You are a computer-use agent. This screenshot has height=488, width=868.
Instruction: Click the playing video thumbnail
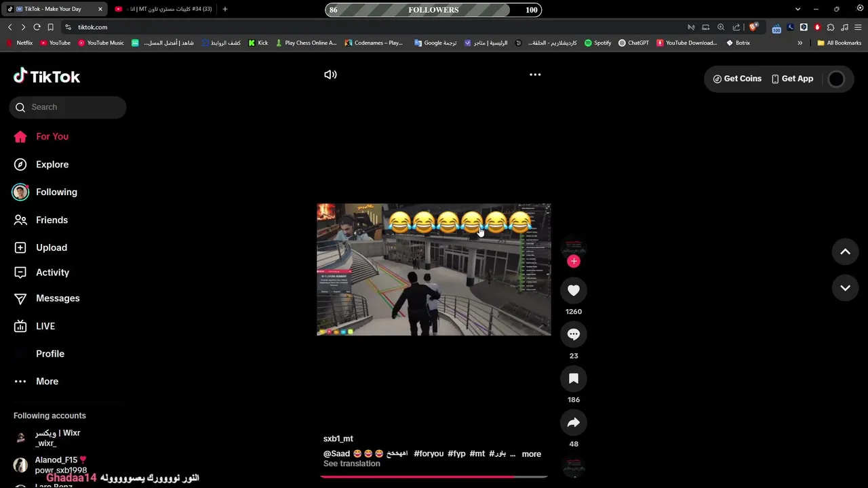[434, 269]
